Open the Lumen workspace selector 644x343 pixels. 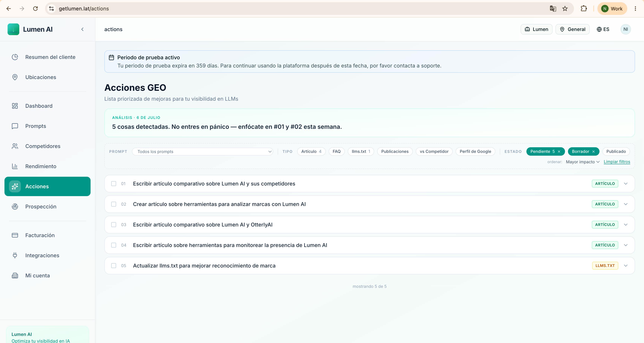pyautogui.click(x=536, y=29)
